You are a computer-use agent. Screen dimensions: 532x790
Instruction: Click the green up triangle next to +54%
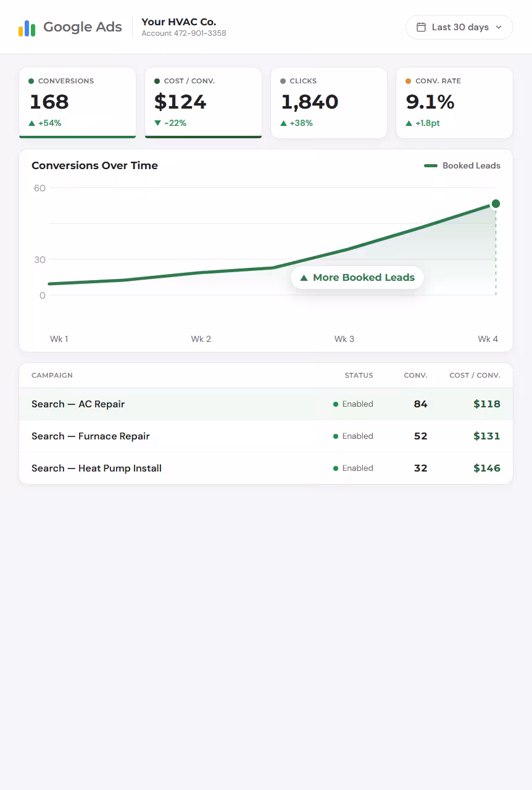32,123
